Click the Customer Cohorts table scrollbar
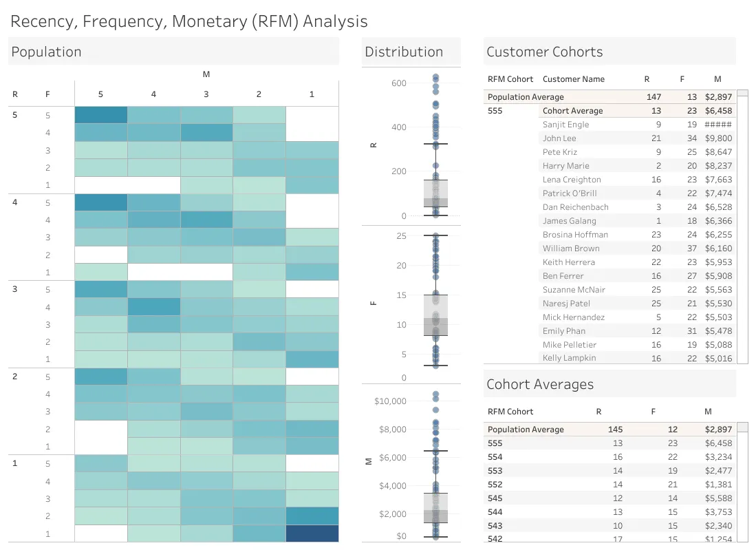This screenshot has height=550, width=756. 743,226
